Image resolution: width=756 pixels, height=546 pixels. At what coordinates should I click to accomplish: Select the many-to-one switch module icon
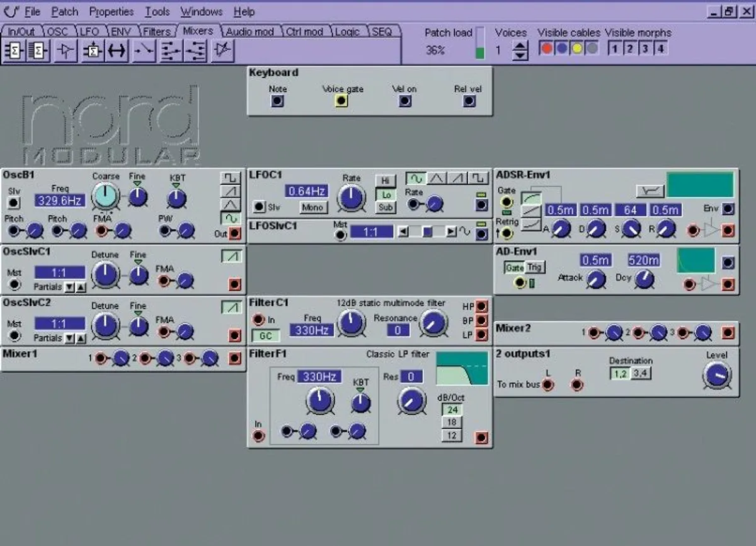(x=195, y=50)
